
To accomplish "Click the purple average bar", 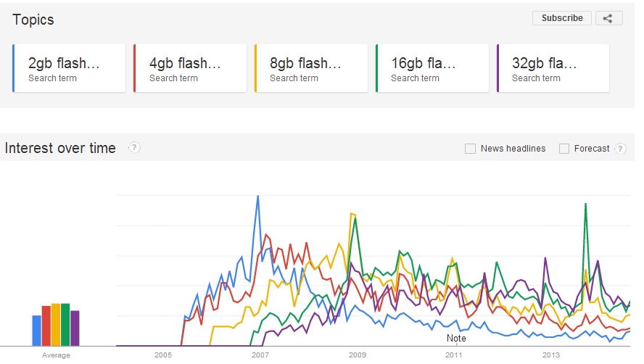I will (75, 328).
